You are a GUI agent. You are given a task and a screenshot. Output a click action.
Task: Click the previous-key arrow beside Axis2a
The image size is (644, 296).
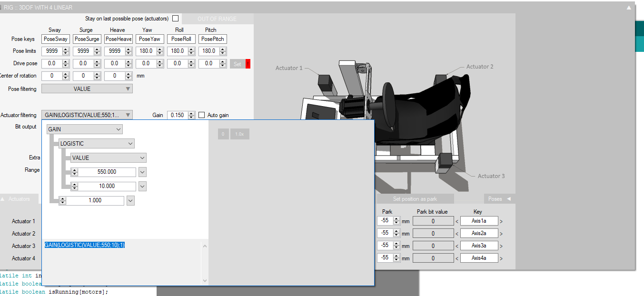tap(457, 234)
